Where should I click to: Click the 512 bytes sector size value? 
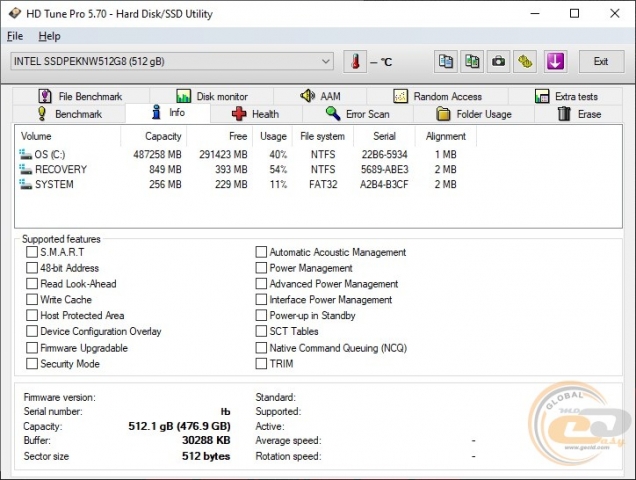[x=206, y=456]
